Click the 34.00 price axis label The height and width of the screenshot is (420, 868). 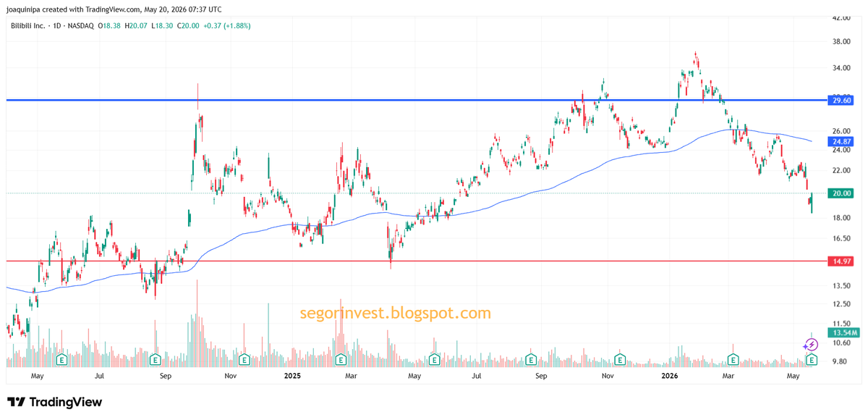pos(841,69)
